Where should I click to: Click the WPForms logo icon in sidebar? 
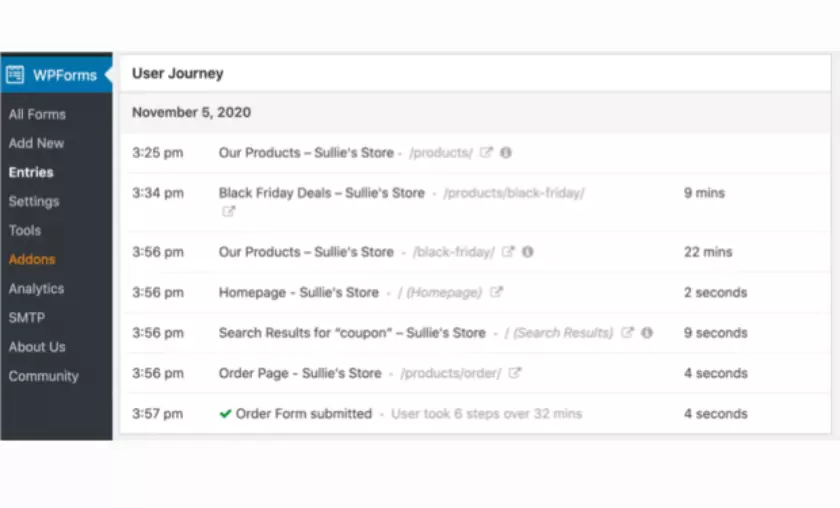pyautogui.click(x=15, y=74)
